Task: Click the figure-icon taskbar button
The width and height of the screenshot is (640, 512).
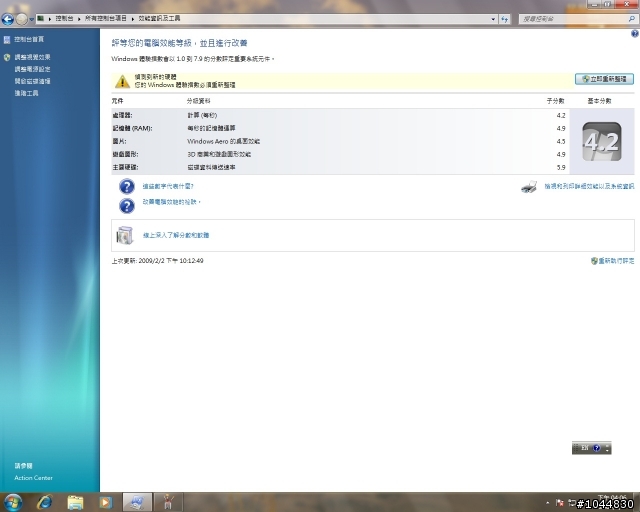Action: point(168,502)
